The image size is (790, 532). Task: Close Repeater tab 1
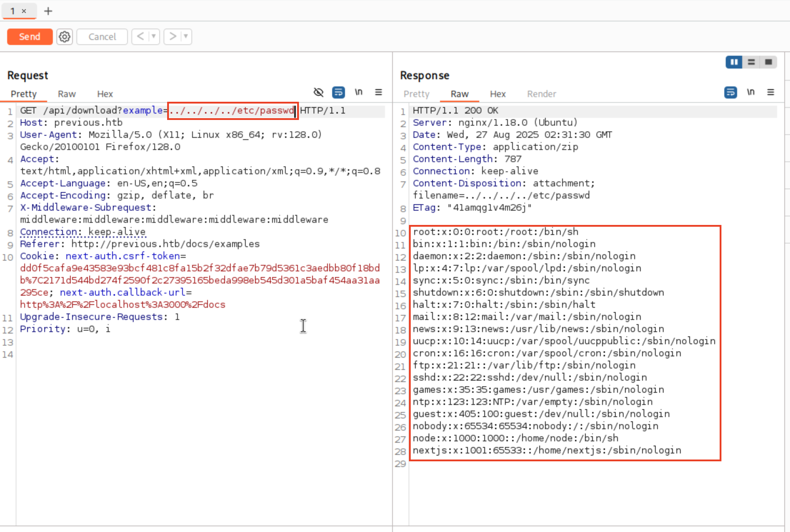point(24,11)
